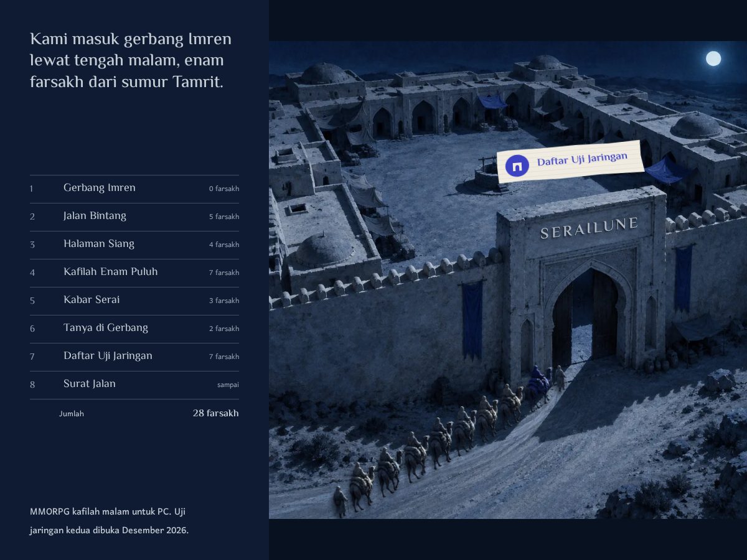
Task: Click '0 farsakh' beside Gerbang Imren
Action: pos(224,189)
